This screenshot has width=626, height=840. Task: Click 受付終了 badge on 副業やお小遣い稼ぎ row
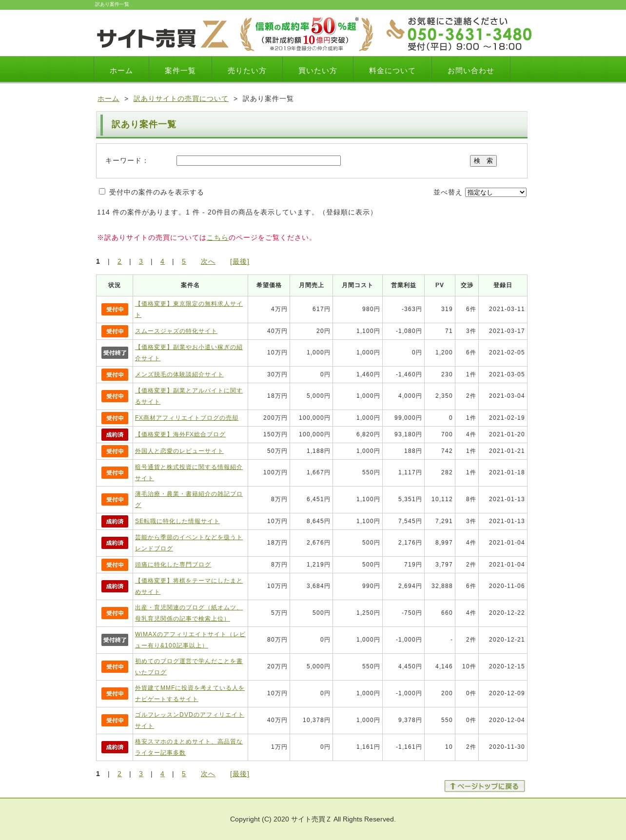pos(115,353)
